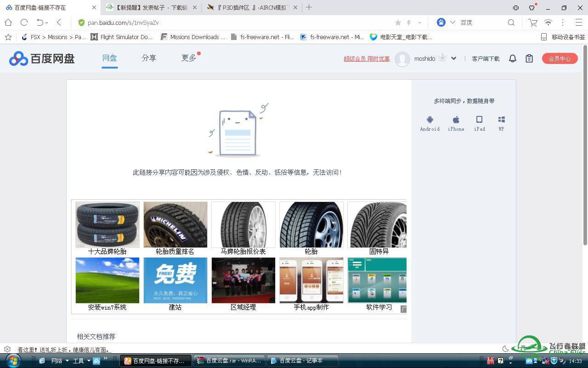Open the 百度云盘 - 记事本 taskbar button
588x368 pixels.
(x=303, y=361)
